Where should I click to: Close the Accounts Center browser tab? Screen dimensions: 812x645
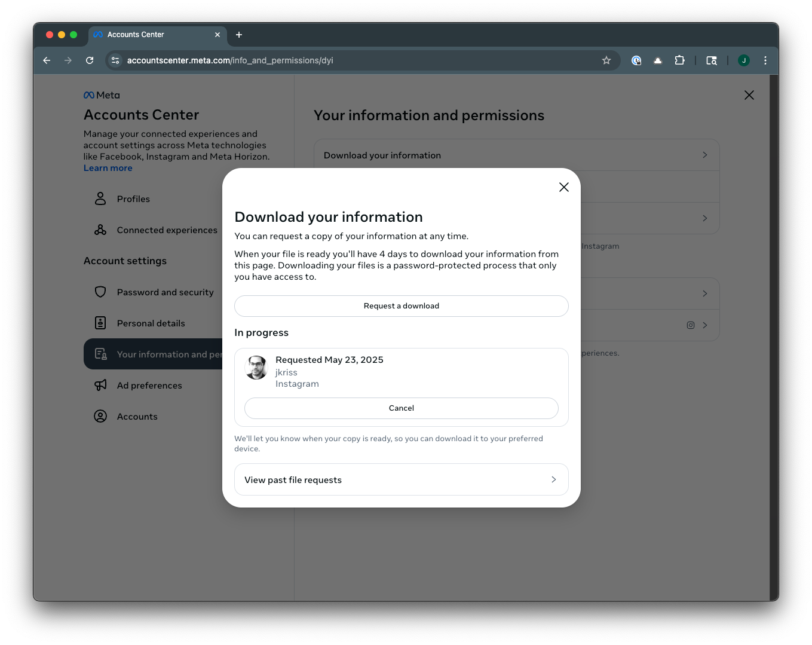point(217,35)
